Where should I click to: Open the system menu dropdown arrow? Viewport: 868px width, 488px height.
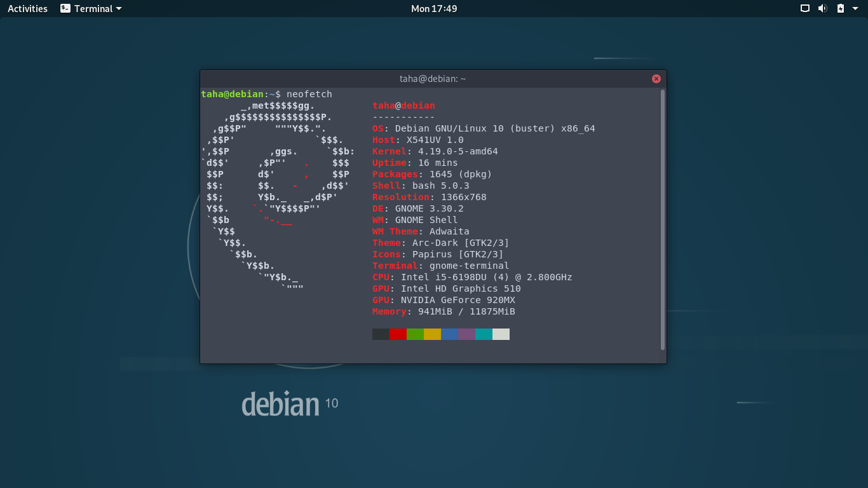(x=855, y=8)
